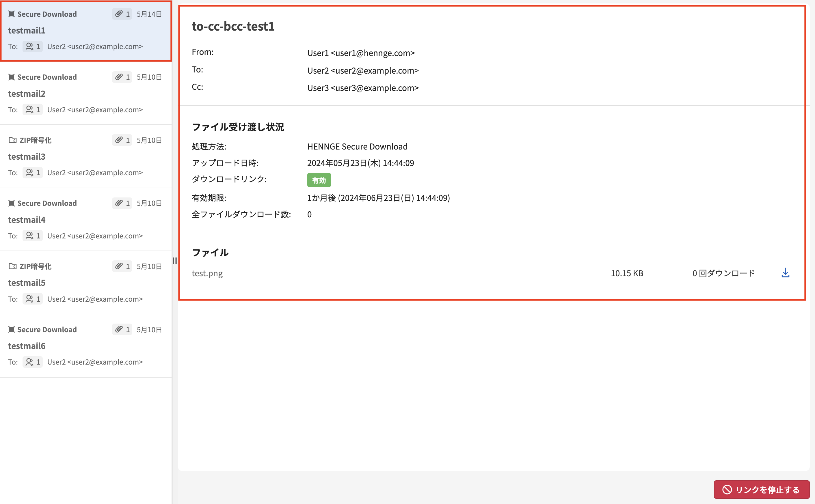Click attachment paperclip icon on testmail5
The width and height of the screenshot is (815, 504).
tap(119, 266)
